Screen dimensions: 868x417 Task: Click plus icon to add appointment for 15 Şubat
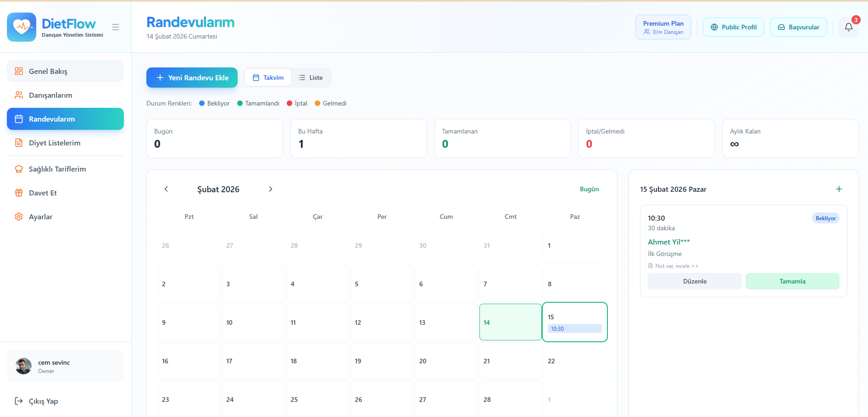839,189
